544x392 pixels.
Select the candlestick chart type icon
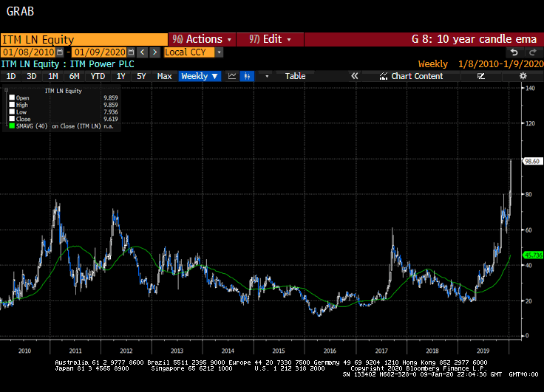pyautogui.click(x=247, y=76)
